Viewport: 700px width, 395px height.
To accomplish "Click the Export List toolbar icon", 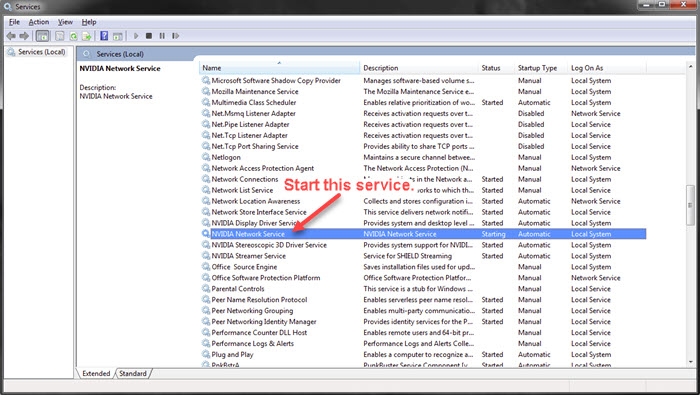I will point(87,36).
